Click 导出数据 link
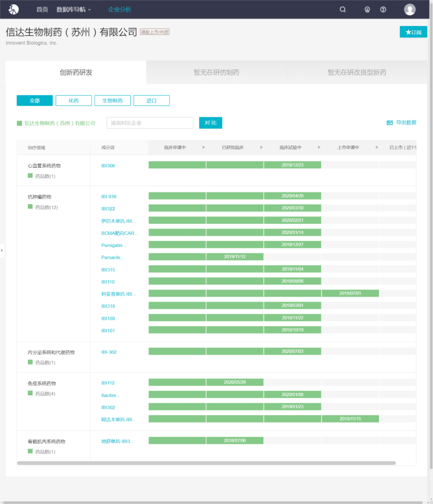Image resolution: width=433 pixels, height=504 pixels. tap(406, 123)
